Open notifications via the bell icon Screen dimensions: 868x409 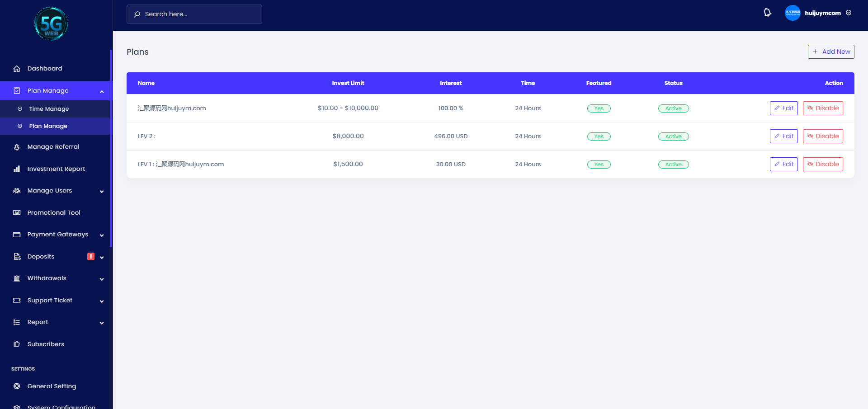[767, 13]
